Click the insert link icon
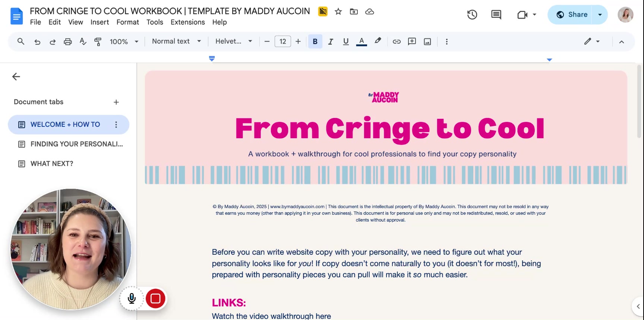This screenshot has width=644, height=320. pos(397,42)
